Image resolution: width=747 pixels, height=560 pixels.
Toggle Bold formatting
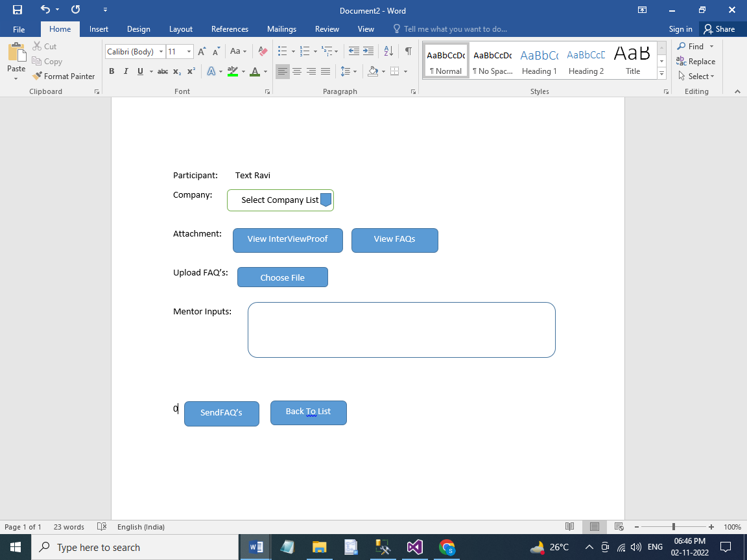pyautogui.click(x=112, y=71)
